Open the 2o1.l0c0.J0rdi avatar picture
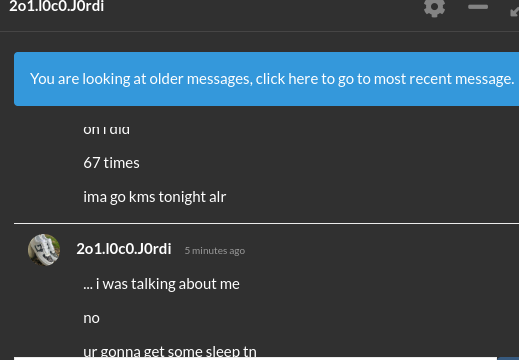This screenshot has width=519, height=360. pos(44,250)
